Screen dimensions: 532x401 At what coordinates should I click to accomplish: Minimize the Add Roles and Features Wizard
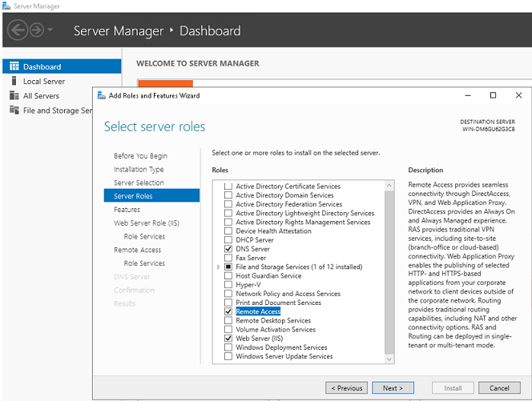pyautogui.click(x=468, y=95)
